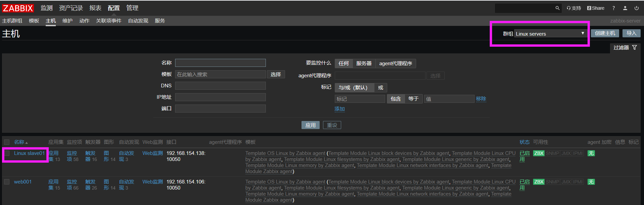Open the 监测 top menu

(x=47, y=8)
